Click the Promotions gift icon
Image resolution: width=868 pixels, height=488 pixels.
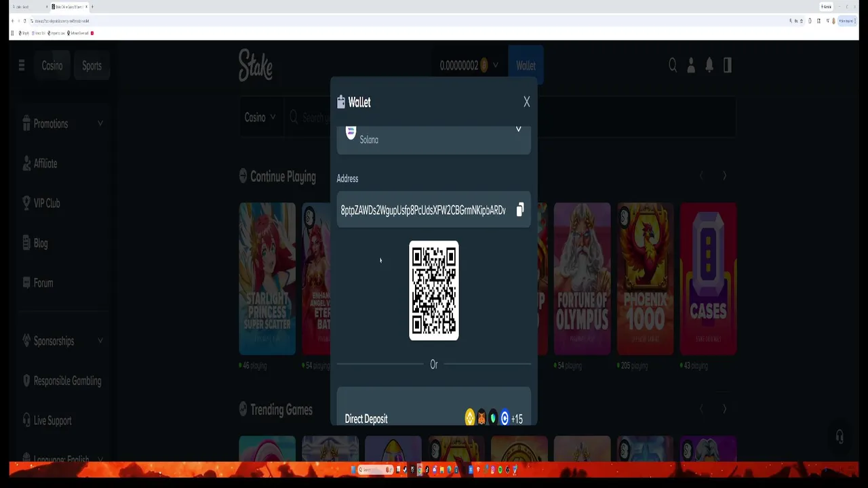pos(26,123)
